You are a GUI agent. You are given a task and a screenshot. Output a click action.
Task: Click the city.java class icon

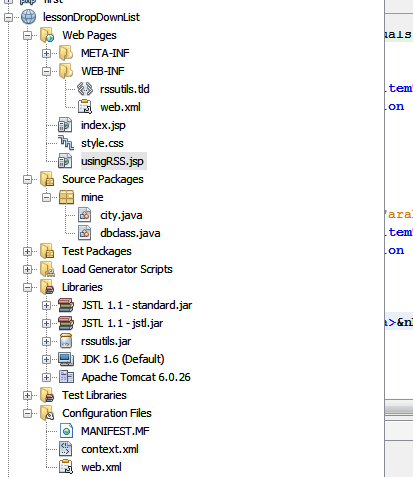pos(85,215)
